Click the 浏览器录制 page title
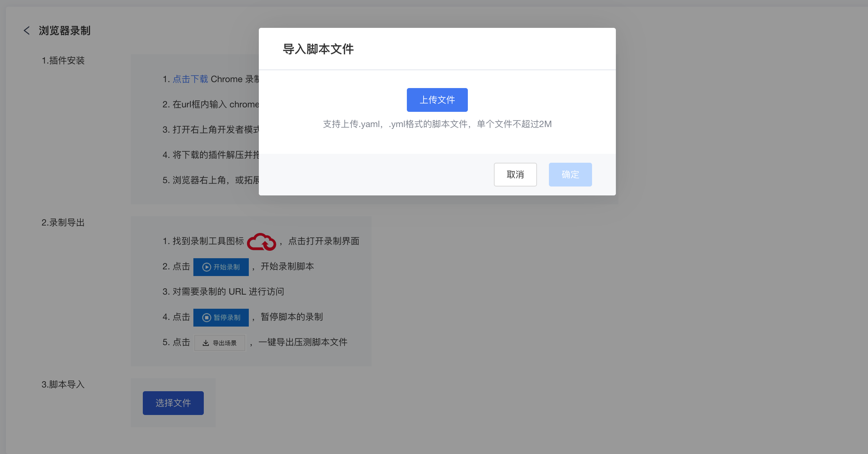 65,30
